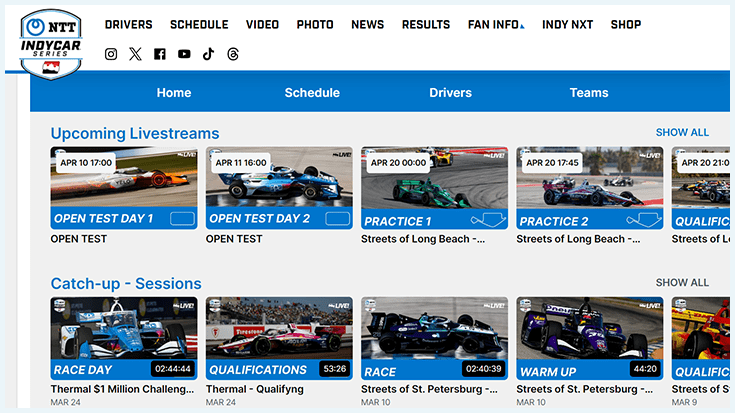Open the IndyCar Threads page
Viewport: 735px width, 413px height.
click(x=233, y=54)
